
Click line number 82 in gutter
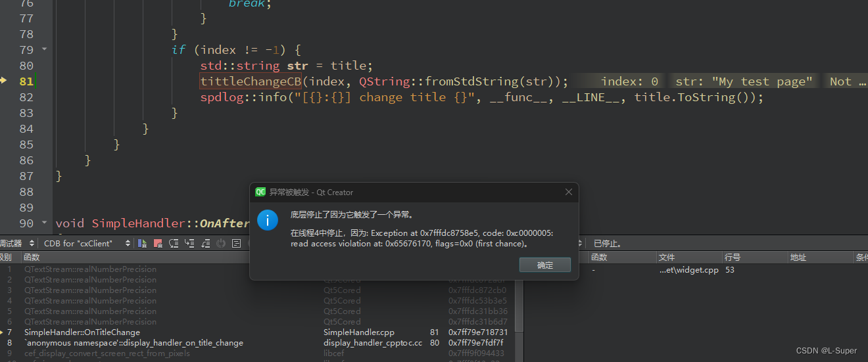[x=26, y=97]
